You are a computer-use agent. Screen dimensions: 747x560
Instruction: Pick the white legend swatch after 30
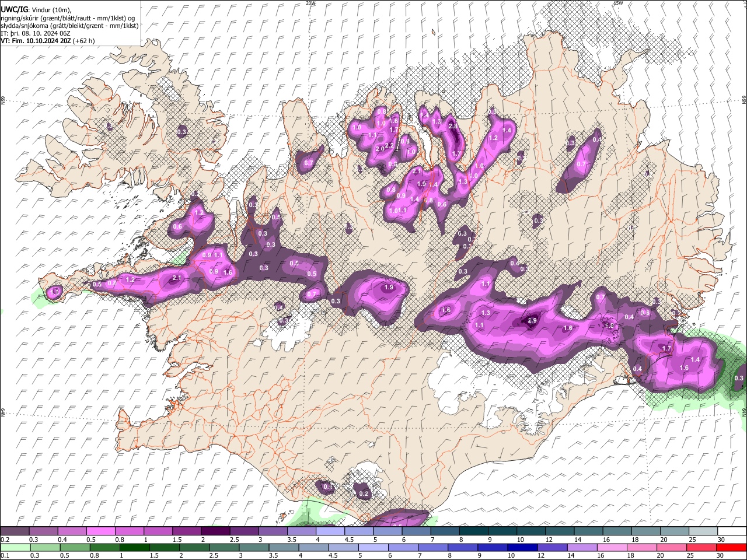[732, 531]
